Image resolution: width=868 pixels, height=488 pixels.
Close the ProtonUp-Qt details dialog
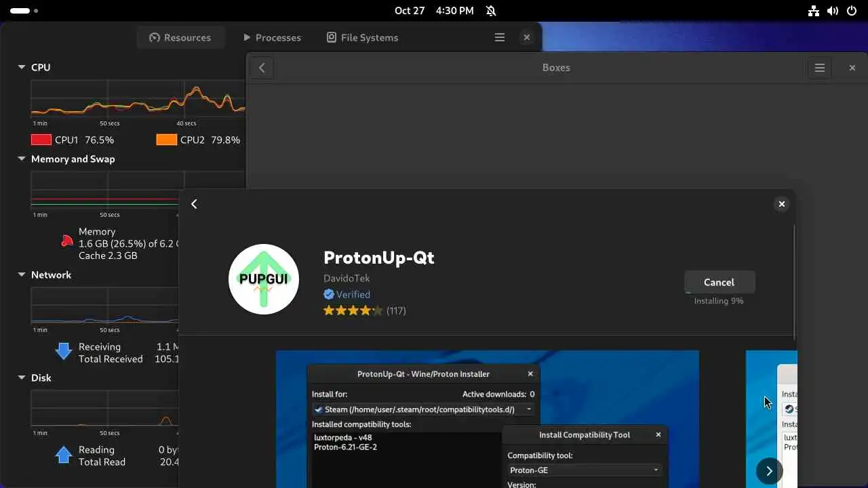[x=782, y=204]
